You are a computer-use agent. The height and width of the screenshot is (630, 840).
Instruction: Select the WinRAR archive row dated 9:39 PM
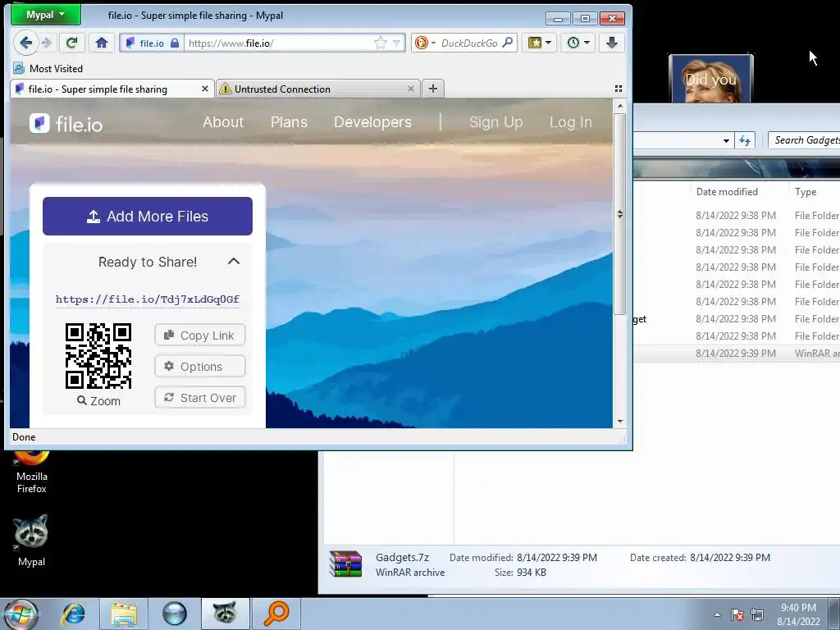(x=737, y=353)
